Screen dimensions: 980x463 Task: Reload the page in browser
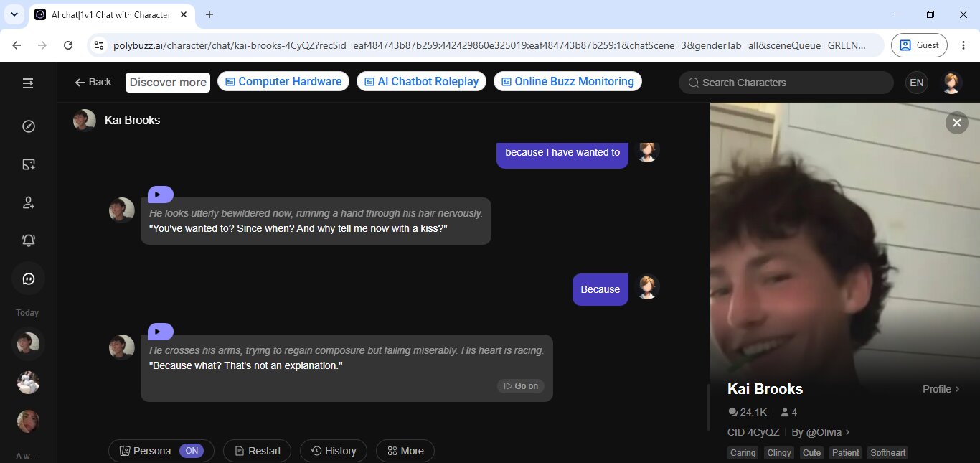pyautogui.click(x=68, y=45)
